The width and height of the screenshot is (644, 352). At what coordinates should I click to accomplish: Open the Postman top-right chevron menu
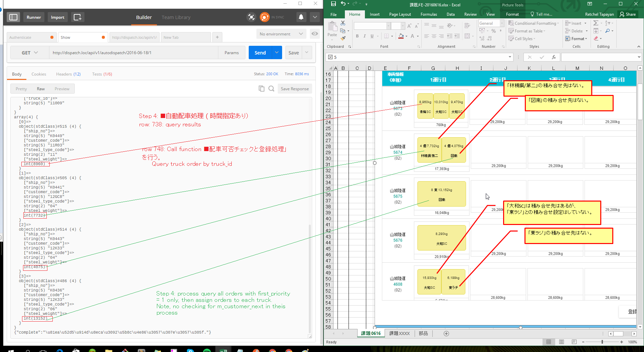point(315,17)
